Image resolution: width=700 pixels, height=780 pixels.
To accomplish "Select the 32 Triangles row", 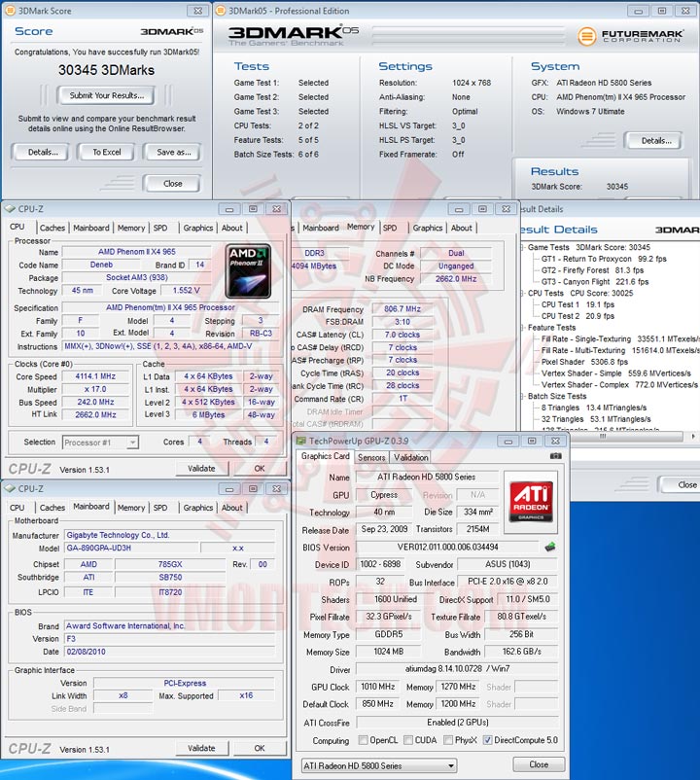I will tap(596, 419).
